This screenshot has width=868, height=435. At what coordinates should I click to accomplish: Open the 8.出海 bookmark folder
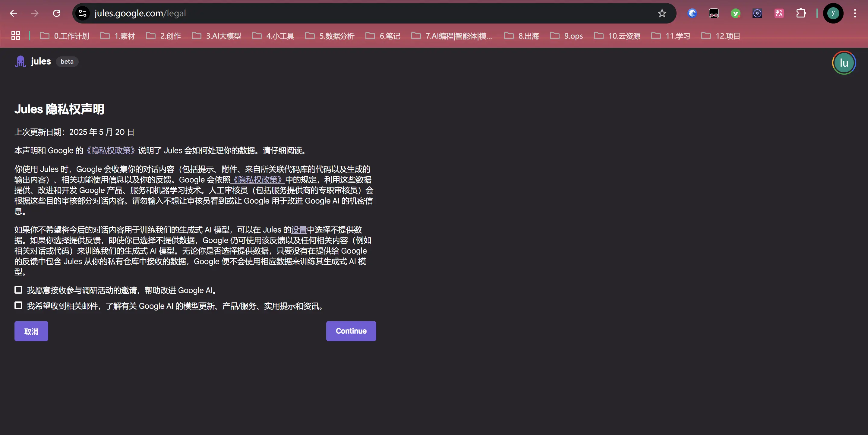click(522, 36)
